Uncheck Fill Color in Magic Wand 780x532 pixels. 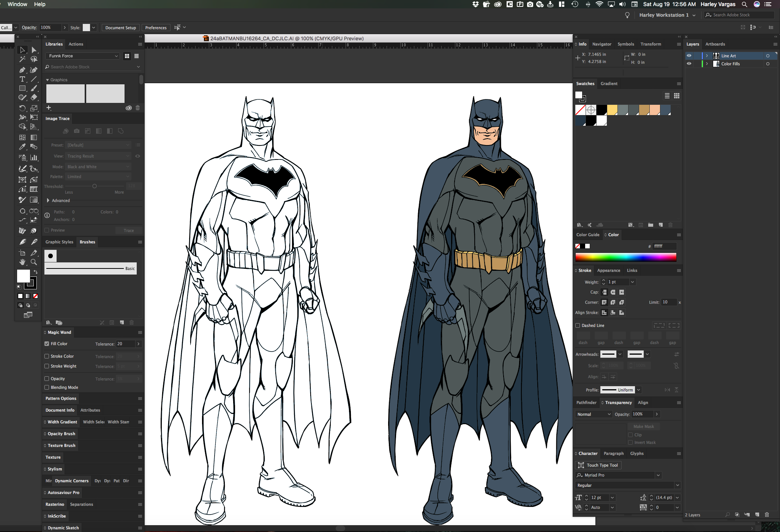click(x=47, y=344)
